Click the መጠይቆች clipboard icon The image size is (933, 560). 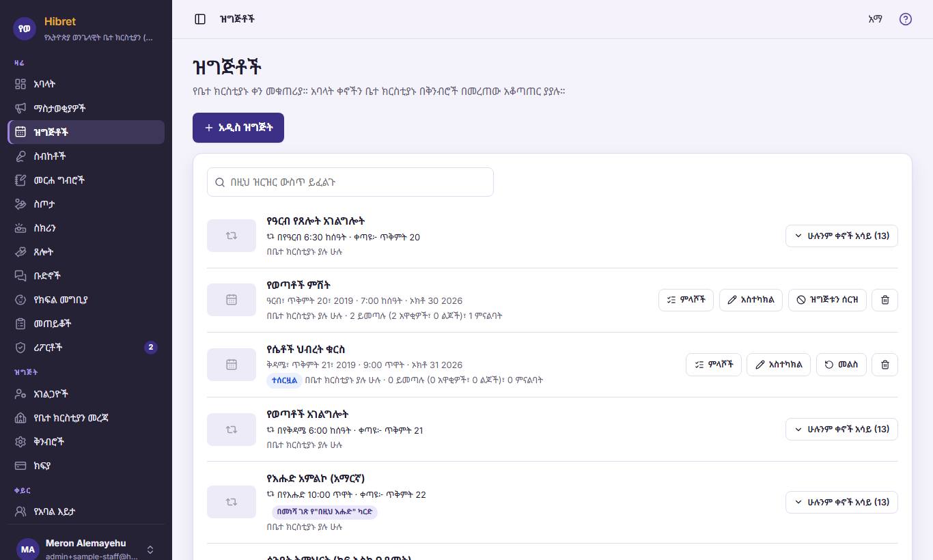20,324
